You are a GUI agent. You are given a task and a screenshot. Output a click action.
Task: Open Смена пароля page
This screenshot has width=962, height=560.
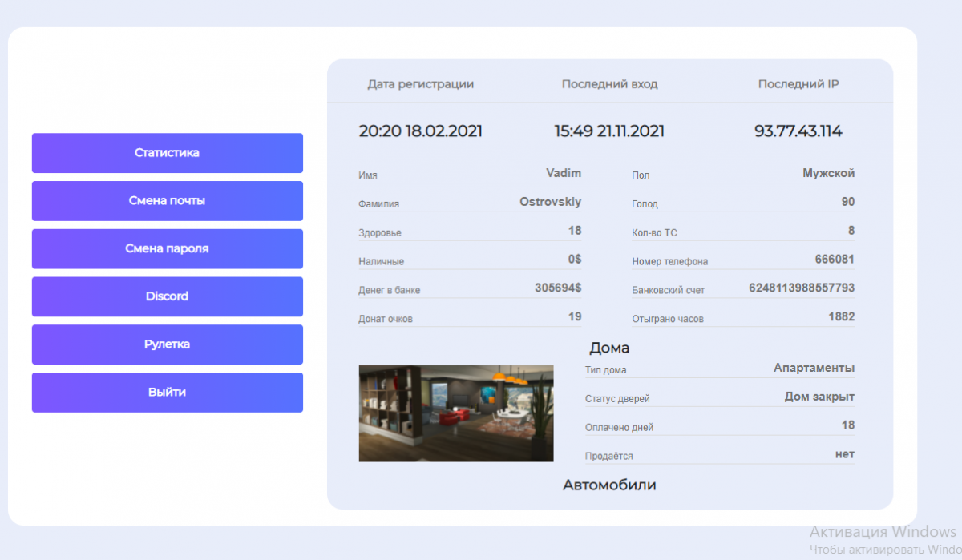pyautogui.click(x=167, y=248)
